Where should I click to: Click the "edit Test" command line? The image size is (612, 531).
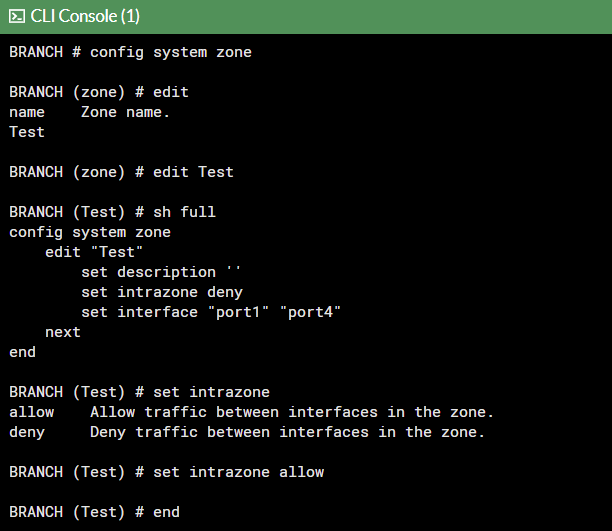(x=121, y=172)
